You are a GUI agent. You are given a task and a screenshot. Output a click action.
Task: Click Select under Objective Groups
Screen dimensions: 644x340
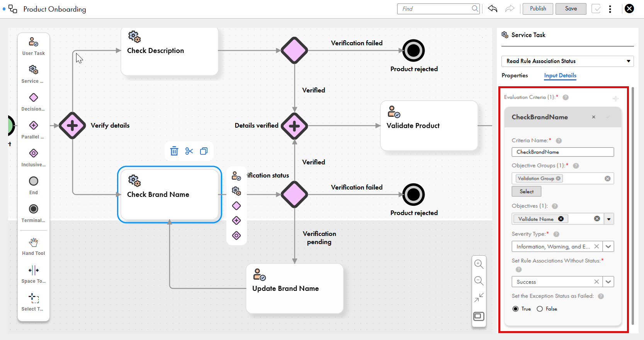point(527,191)
